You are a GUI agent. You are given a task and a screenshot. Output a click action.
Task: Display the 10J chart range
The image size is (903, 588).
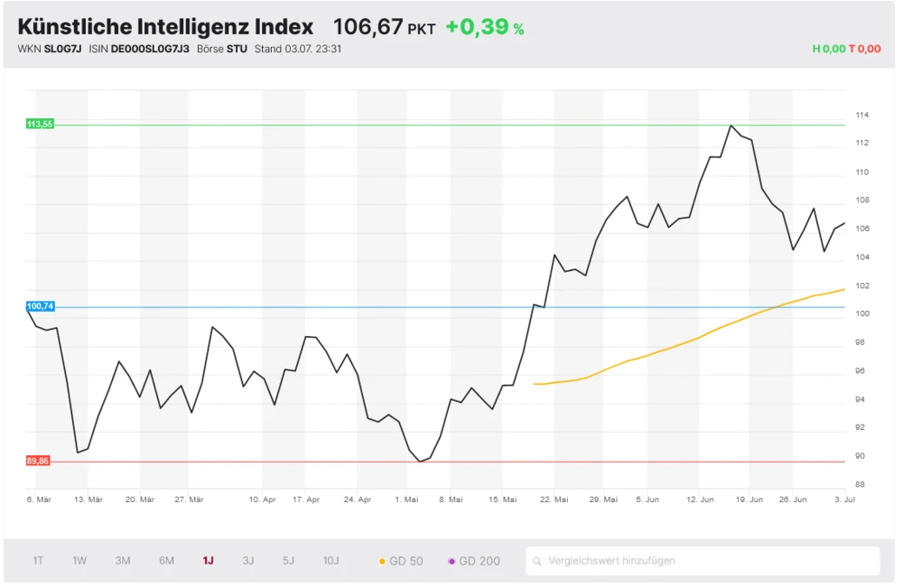coord(330,561)
